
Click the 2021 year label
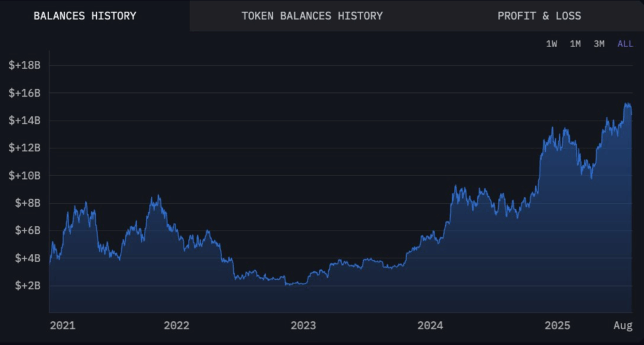(62, 326)
